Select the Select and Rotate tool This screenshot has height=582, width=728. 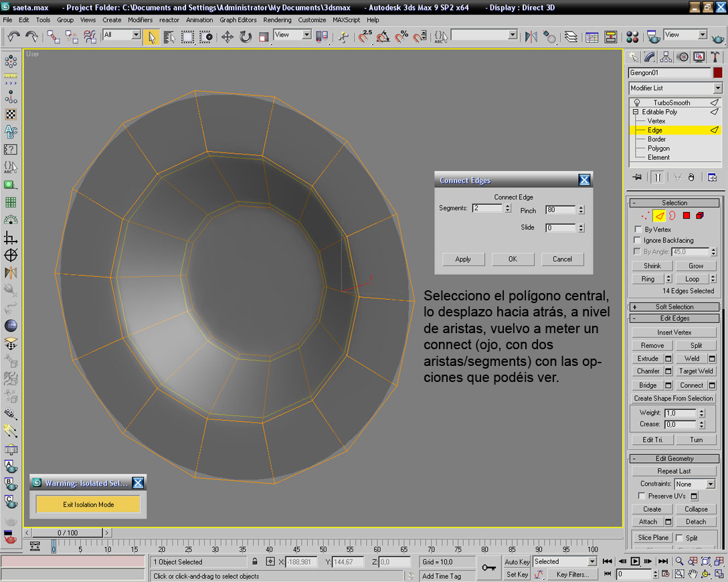pyautogui.click(x=246, y=37)
